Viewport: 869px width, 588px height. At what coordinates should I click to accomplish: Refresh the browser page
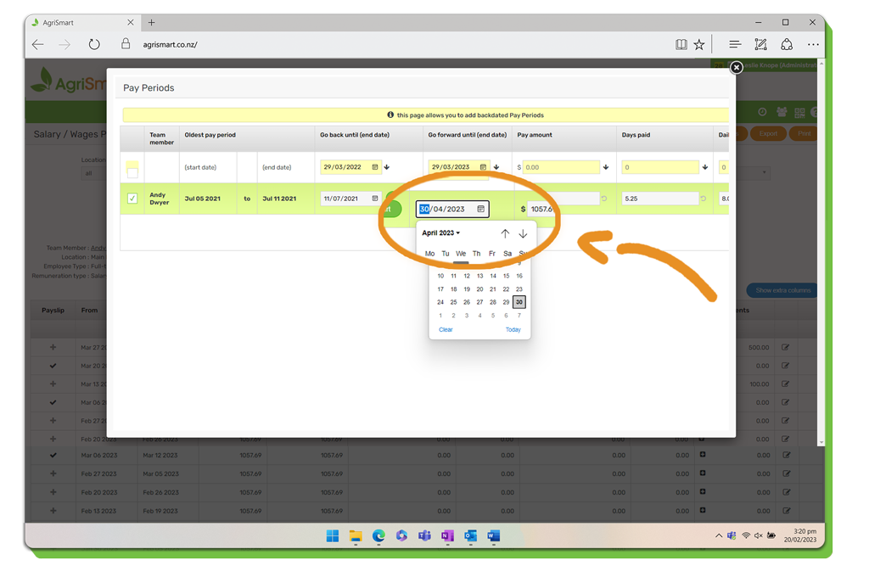(x=94, y=44)
